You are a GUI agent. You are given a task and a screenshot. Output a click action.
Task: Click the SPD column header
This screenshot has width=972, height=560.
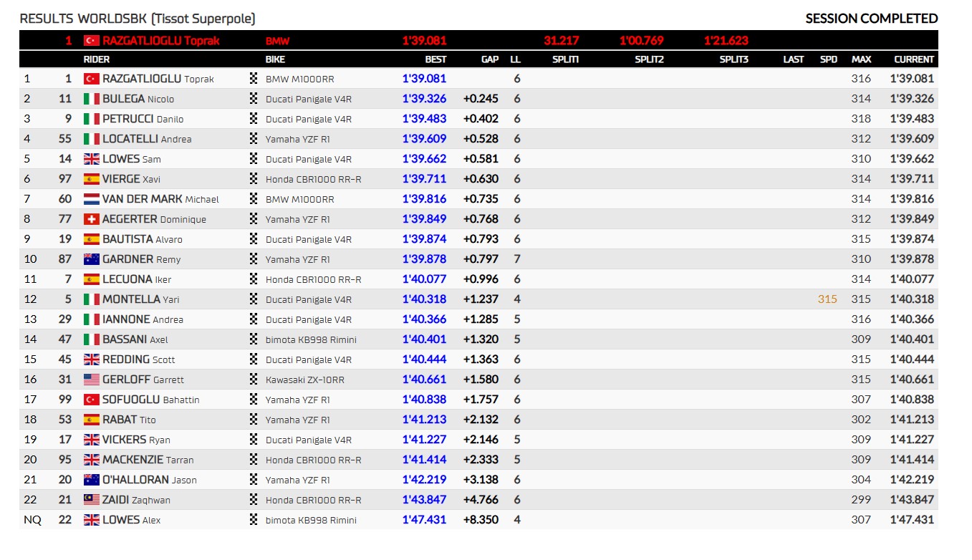[x=829, y=59]
